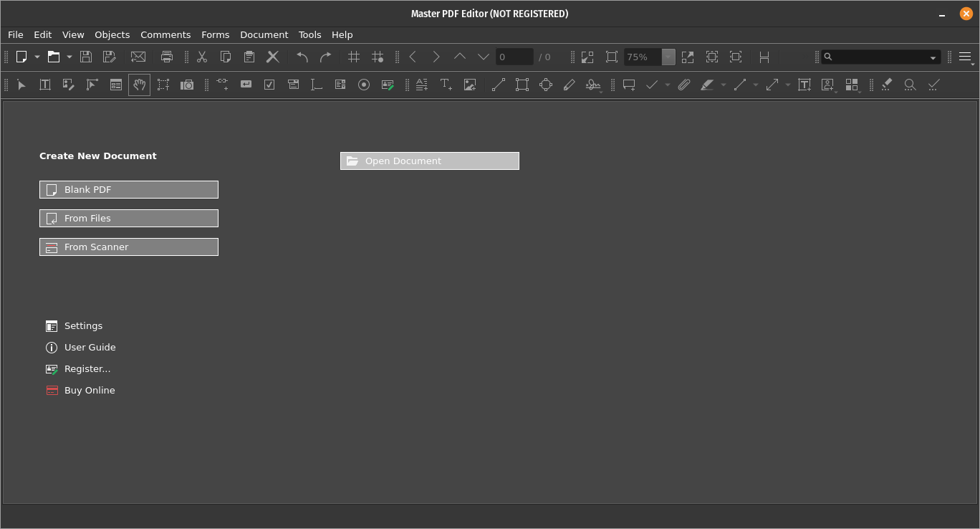Image resolution: width=980 pixels, height=529 pixels.
Task: Activate the Hand tool
Action: pyautogui.click(x=140, y=85)
